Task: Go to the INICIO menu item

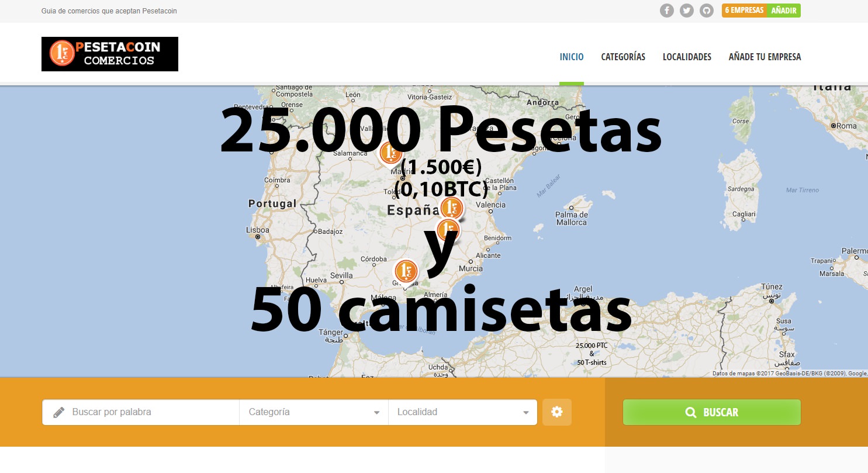Action: (572, 57)
